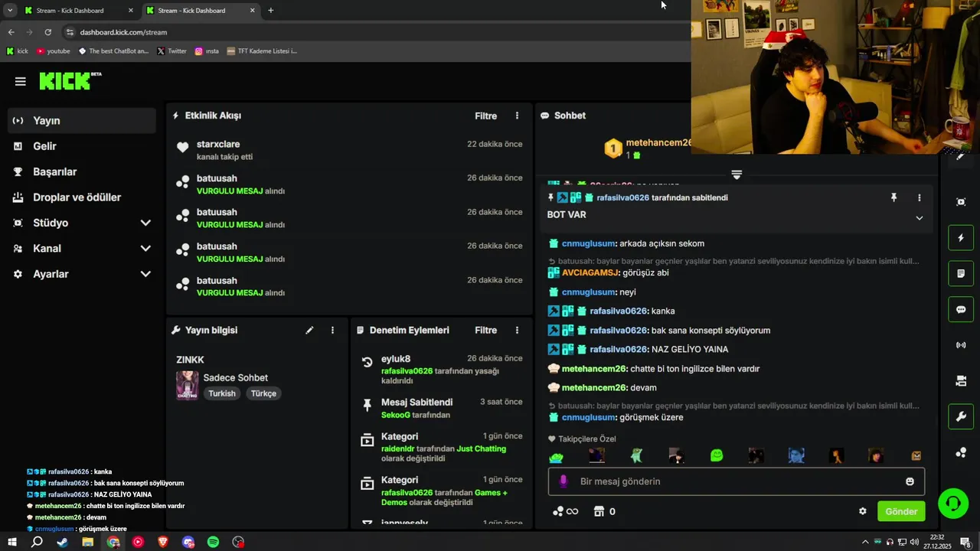
Task: Open a new browser tab
Action: [270, 11]
